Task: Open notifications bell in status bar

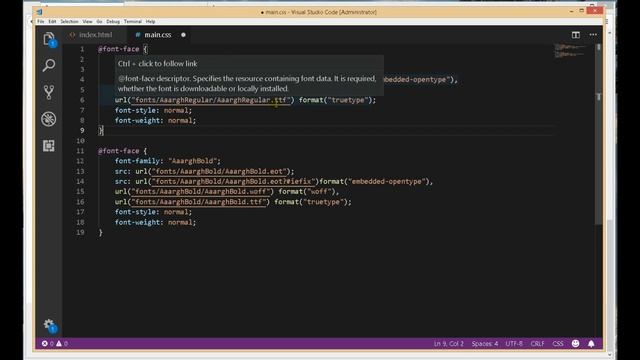Action: coord(591,344)
